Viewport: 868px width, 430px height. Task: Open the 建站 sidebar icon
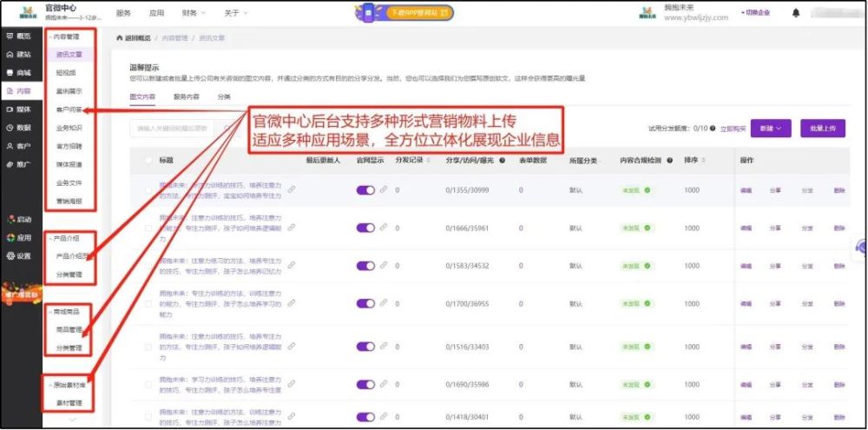10,55
